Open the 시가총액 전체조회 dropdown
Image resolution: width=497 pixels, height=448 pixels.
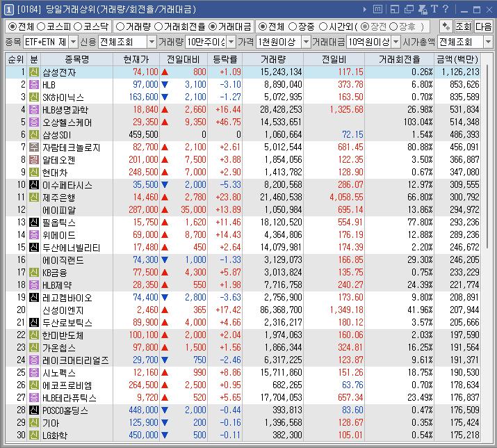[488, 42]
